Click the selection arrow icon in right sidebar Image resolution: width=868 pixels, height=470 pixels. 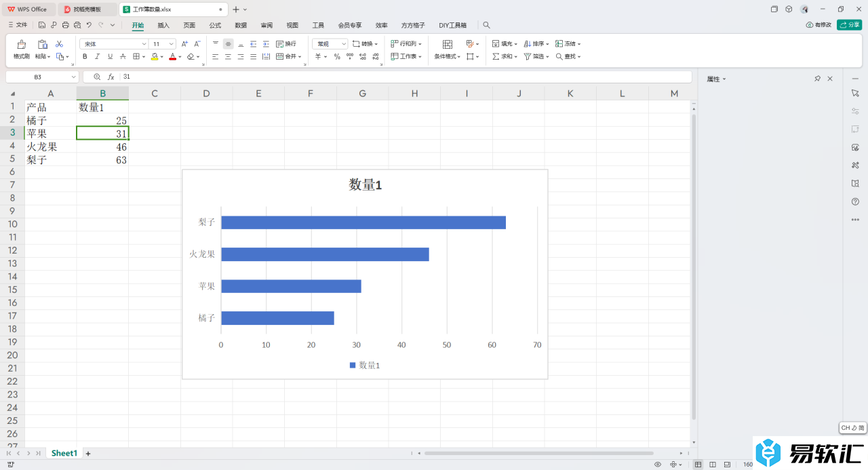coord(855,92)
